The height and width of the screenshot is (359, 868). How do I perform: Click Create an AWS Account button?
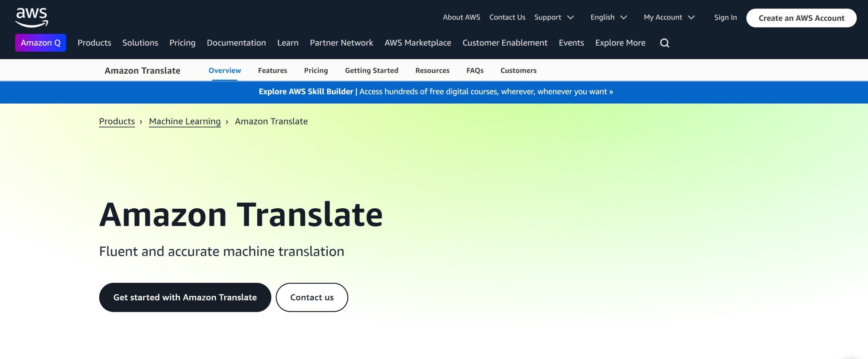pos(801,18)
